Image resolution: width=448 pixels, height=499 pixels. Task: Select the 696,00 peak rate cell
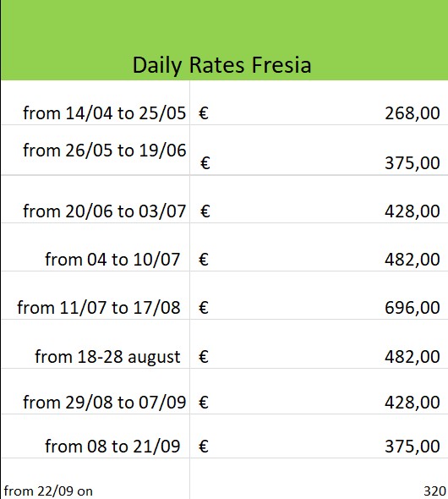click(319, 295)
